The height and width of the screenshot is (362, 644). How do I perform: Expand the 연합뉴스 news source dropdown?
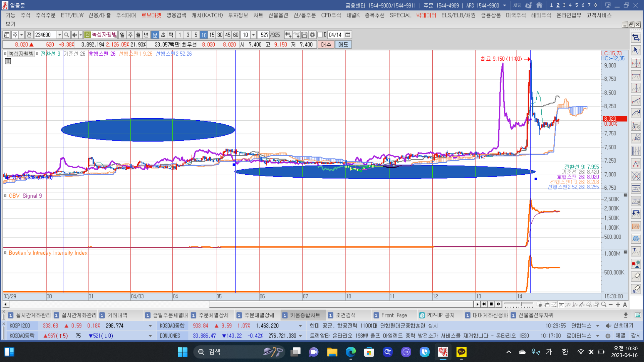pyautogui.click(x=598, y=326)
